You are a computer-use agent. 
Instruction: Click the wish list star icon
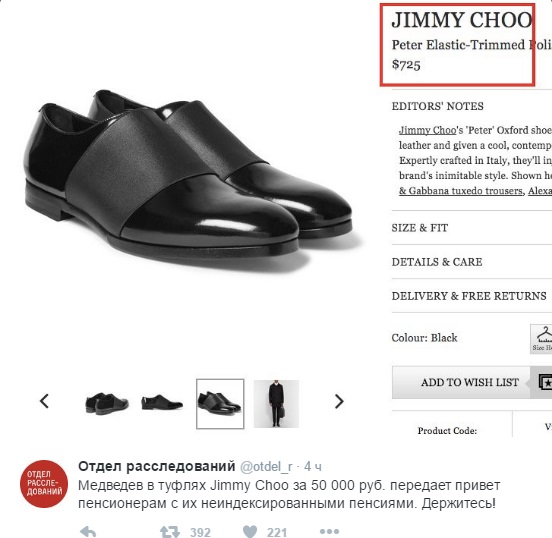(x=545, y=382)
